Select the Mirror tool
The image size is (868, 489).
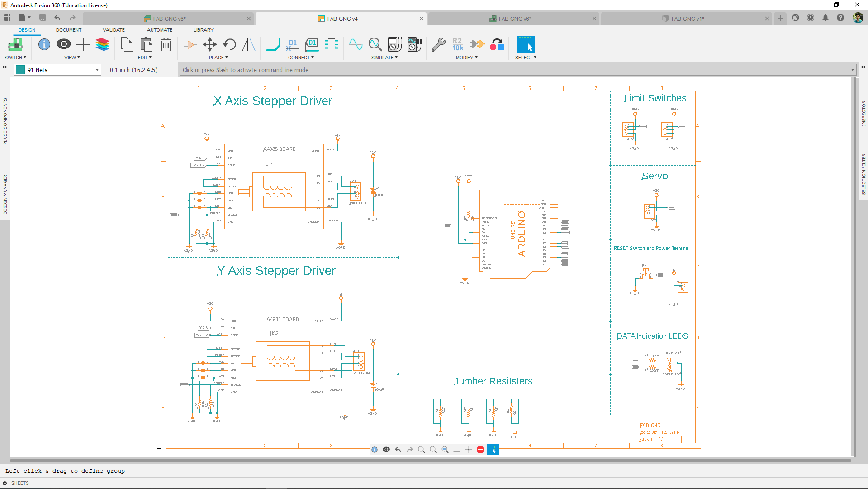(x=249, y=44)
